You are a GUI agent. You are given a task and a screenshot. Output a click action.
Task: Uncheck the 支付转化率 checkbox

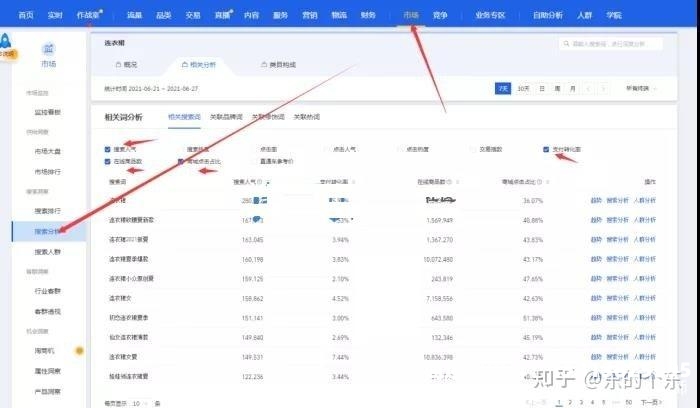point(546,149)
